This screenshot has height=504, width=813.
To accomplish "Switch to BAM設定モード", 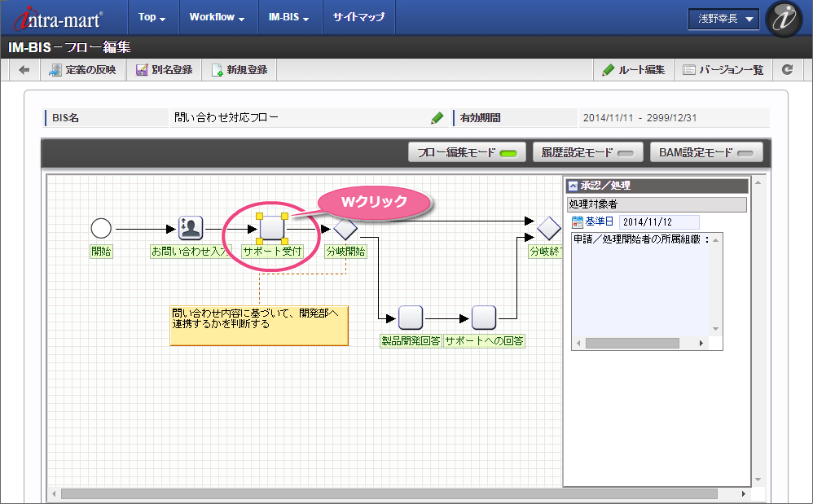I will 706,152.
